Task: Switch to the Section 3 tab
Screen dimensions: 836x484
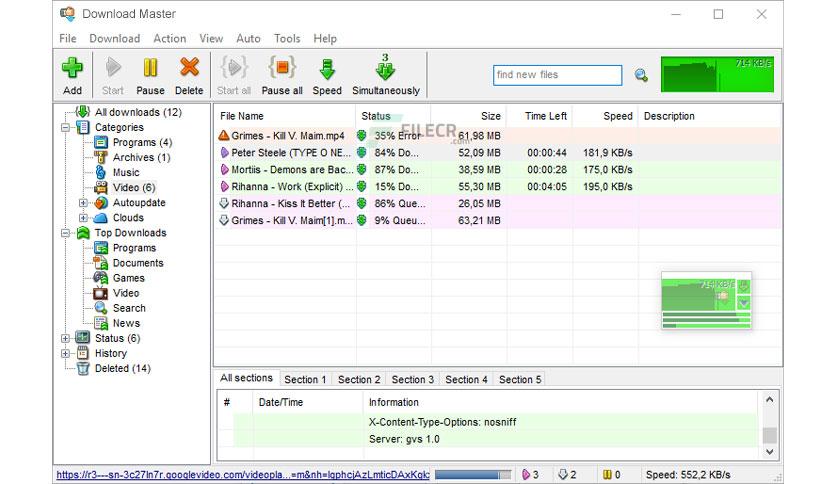Action: tap(413, 380)
